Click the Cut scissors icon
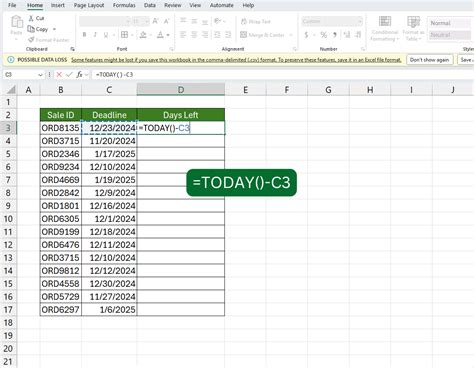Screen dimensions: 474x368 point(31,18)
